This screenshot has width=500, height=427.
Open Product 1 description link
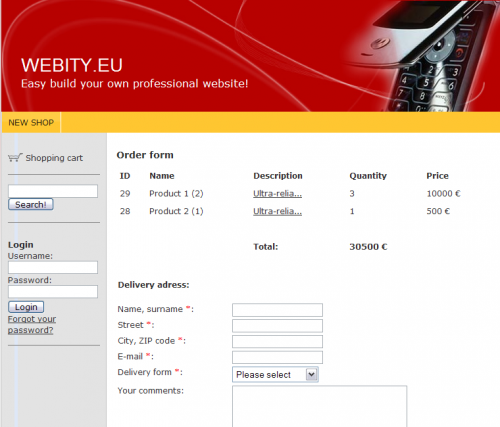(x=277, y=193)
